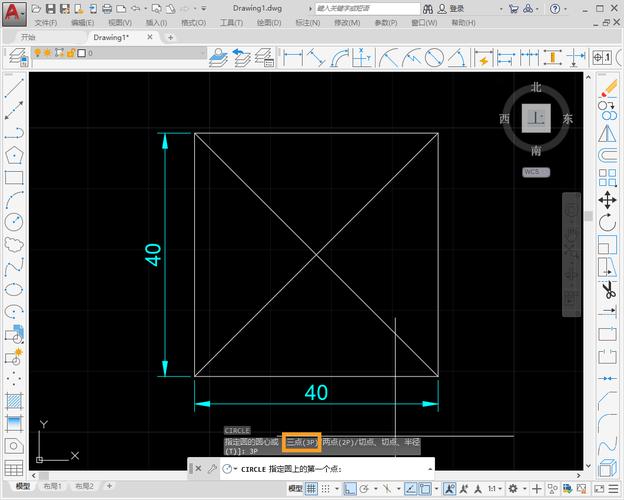Expand the annotation scale 1:1 dropdown
This screenshot has width=624, height=500.
tap(497, 488)
